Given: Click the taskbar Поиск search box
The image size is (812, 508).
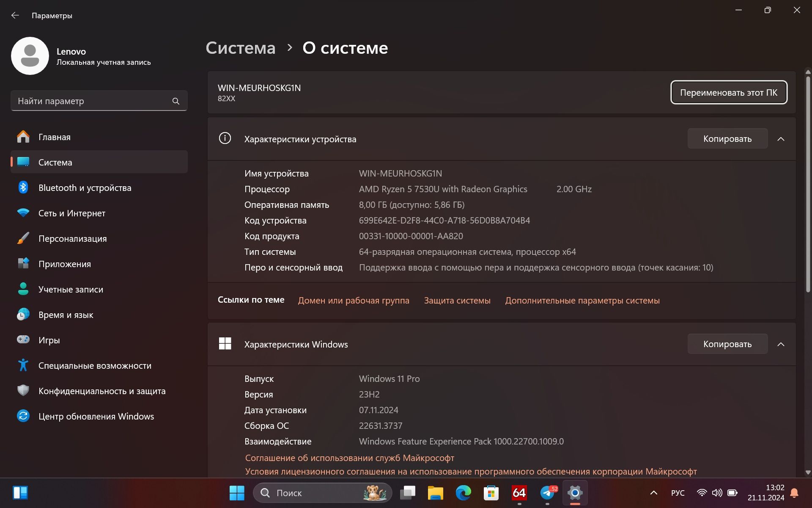Looking at the screenshot, I should (322, 493).
